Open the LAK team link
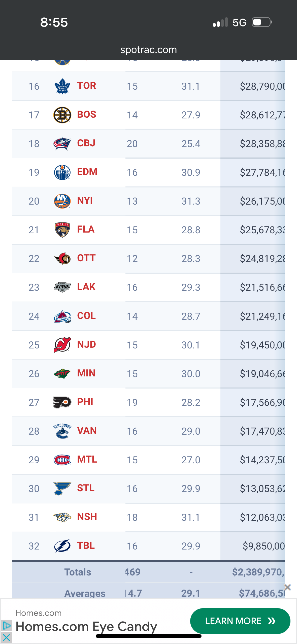 coord(86,287)
